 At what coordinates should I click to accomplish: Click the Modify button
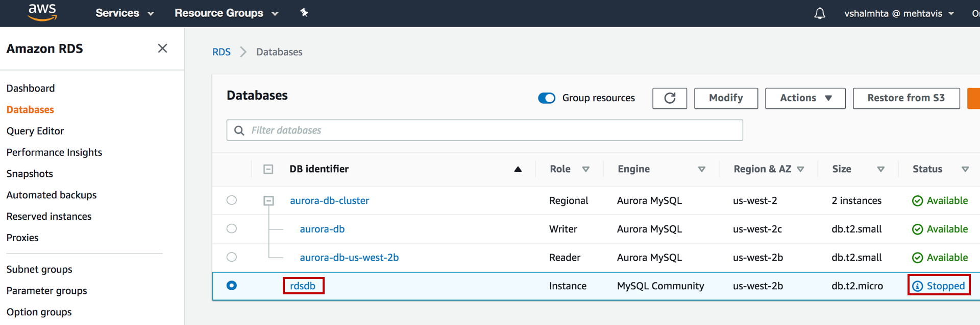point(726,98)
